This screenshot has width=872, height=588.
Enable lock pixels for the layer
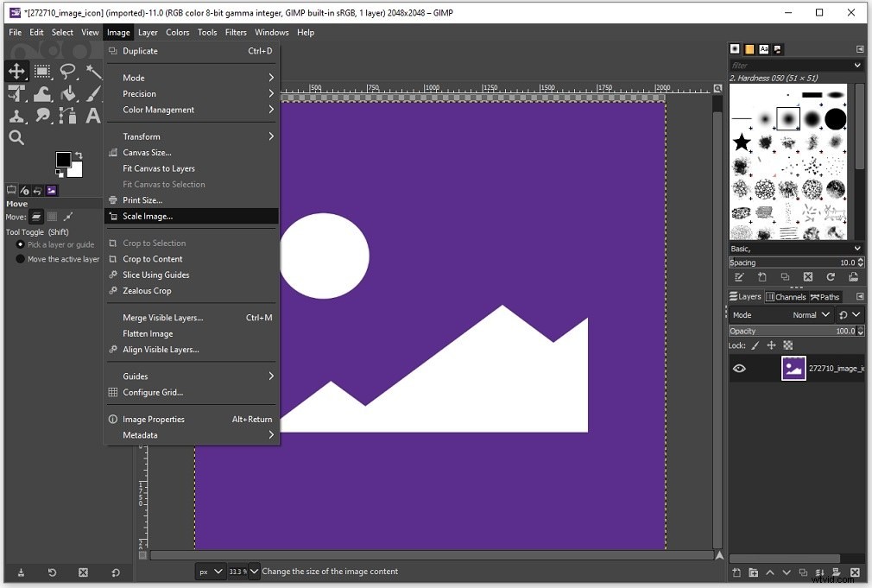(x=755, y=345)
